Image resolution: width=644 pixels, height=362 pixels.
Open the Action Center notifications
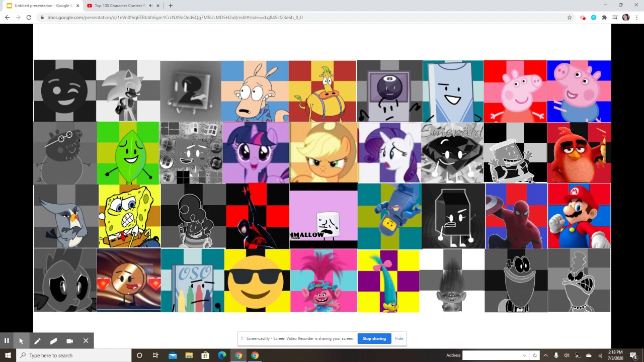click(633, 355)
